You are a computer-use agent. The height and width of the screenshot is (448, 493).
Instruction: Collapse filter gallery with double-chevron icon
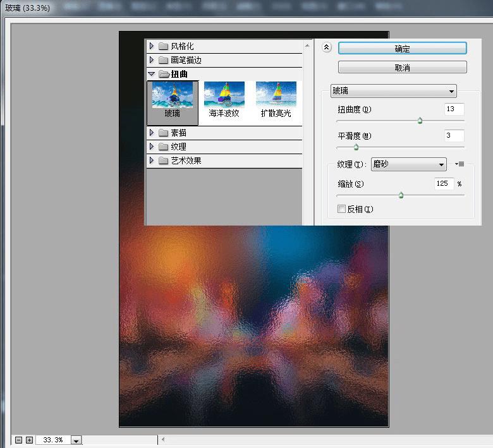click(327, 47)
